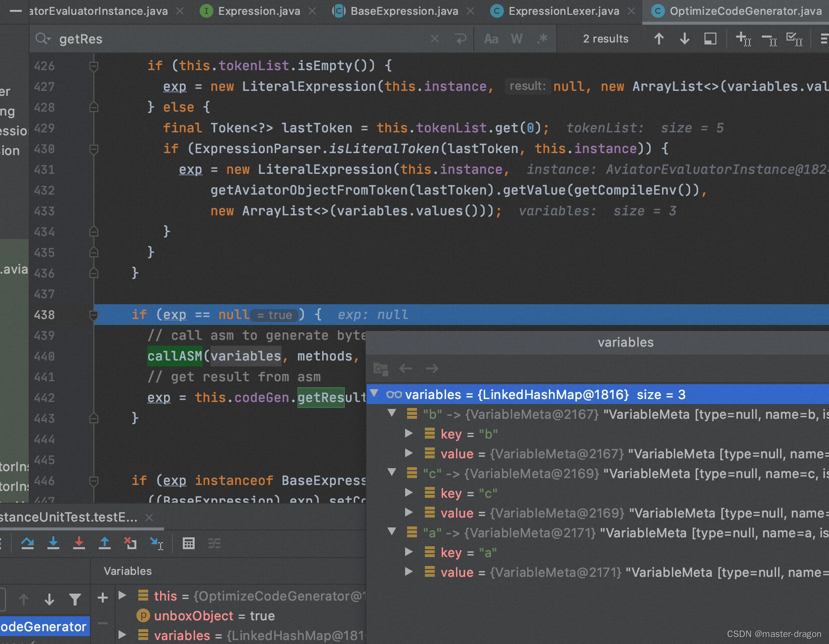Toggle Match Case (Aa) option
Viewport: 829px width, 644px height.
coord(491,39)
